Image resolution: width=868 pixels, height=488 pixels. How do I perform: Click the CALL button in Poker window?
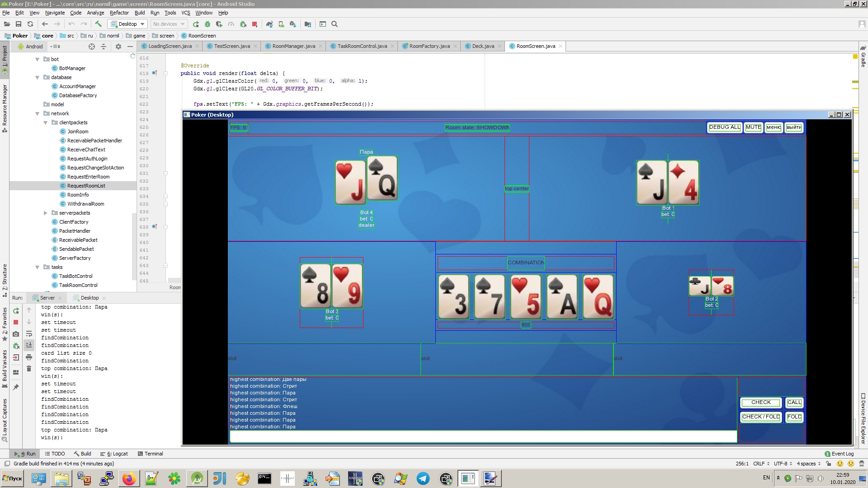point(794,402)
